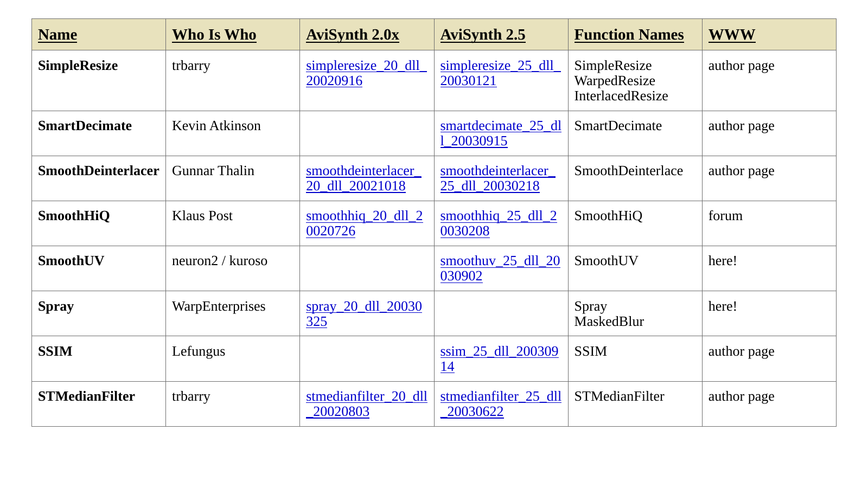868x488 pixels.
Task: Open the AviSynth 2.5 header link
Action: pos(483,35)
